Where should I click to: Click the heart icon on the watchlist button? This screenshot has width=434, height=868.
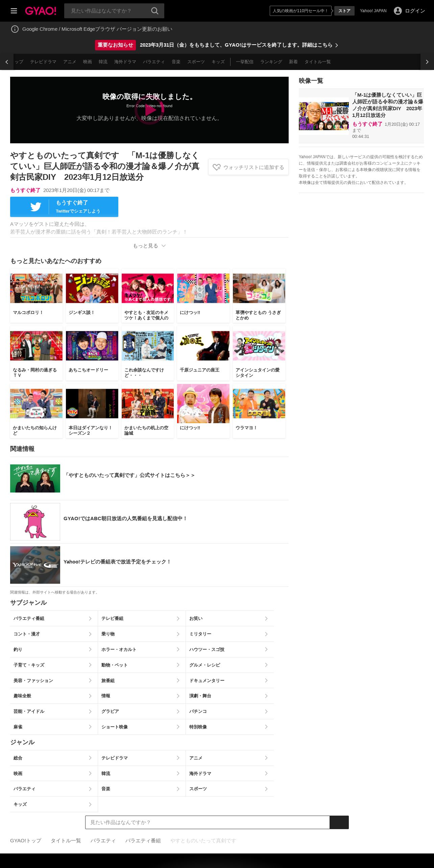pos(217,167)
